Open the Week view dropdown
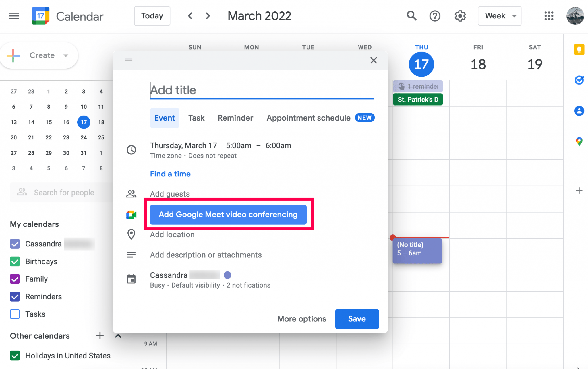588x369 pixels. [x=500, y=16]
